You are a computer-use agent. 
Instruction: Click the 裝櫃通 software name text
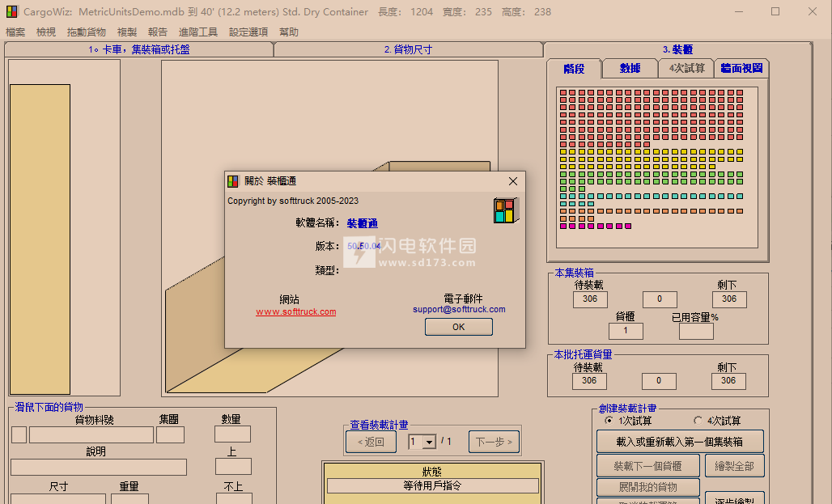[363, 223]
